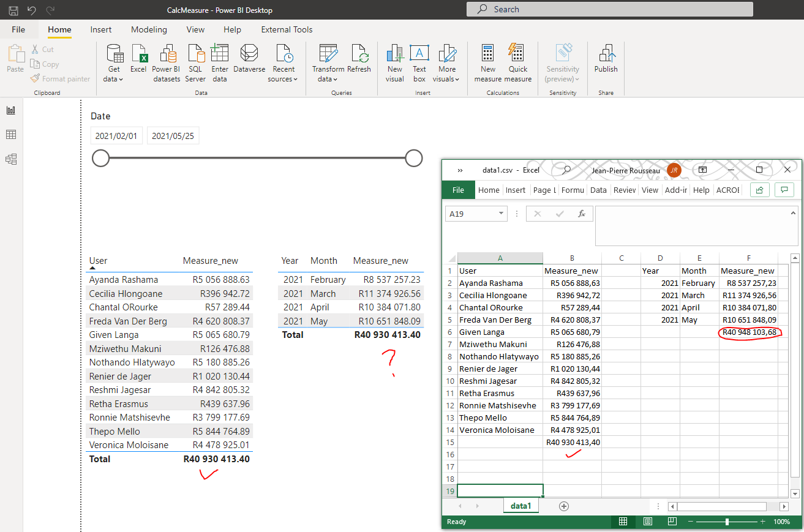Click the Excel vertical scrollbar down arrow

click(x=795, y=493)
